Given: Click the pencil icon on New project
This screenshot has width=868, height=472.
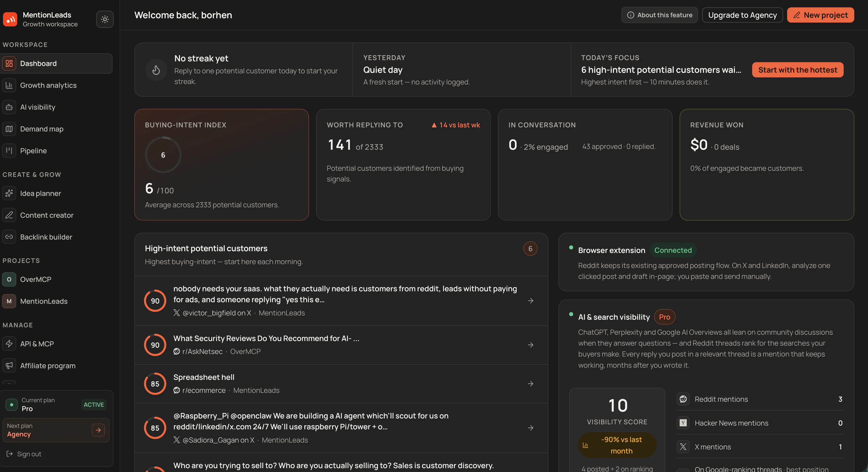Looking at the screenshot, I should click(797, 15).
